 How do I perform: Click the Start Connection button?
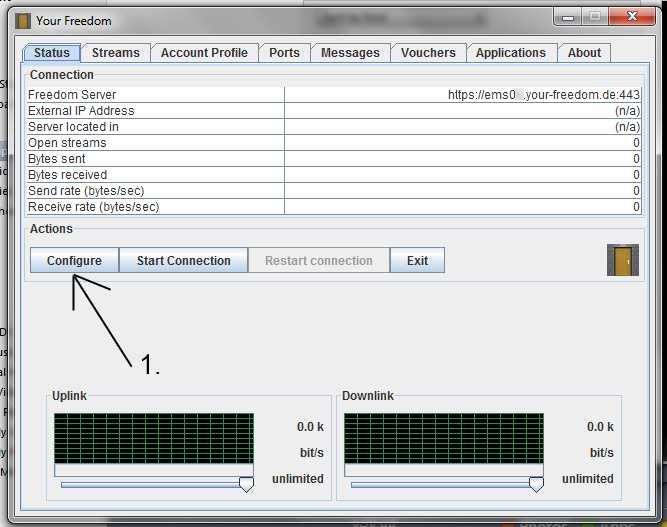pyautogui.click(x=184, y=260)
